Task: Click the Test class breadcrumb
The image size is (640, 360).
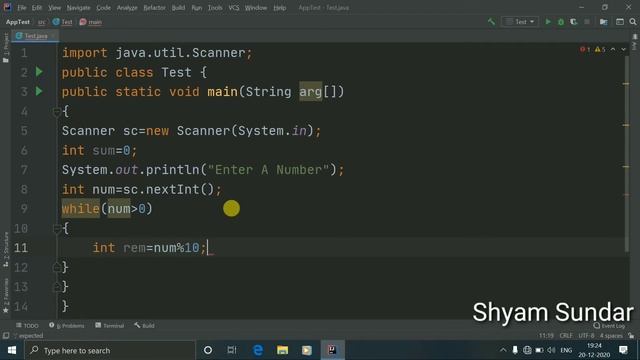Action: 62,22
